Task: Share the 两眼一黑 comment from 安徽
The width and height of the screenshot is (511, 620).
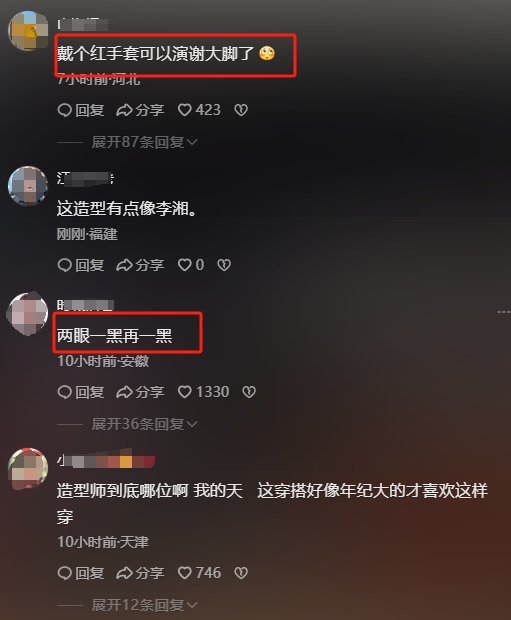Action: pos(140,392)
